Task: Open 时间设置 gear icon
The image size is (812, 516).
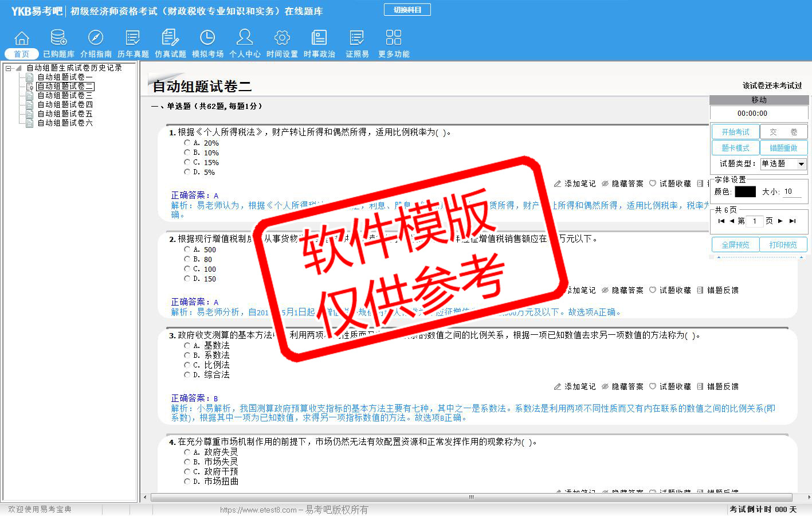Action: point(282,38)
